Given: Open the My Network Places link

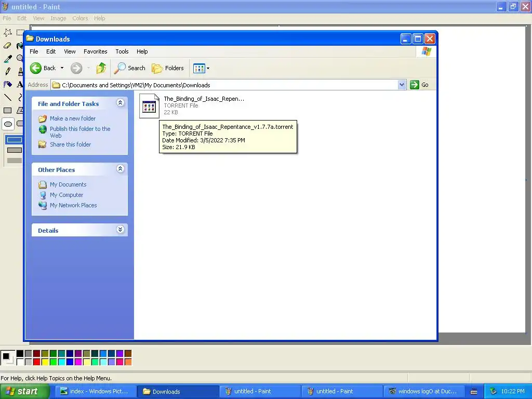Looking at the screenshot, I should pos(73,205).
